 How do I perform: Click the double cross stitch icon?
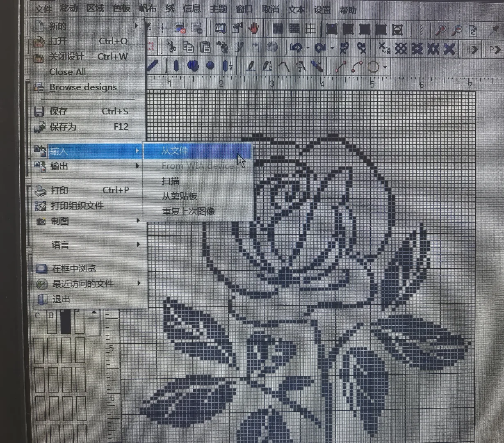point(401,49)
